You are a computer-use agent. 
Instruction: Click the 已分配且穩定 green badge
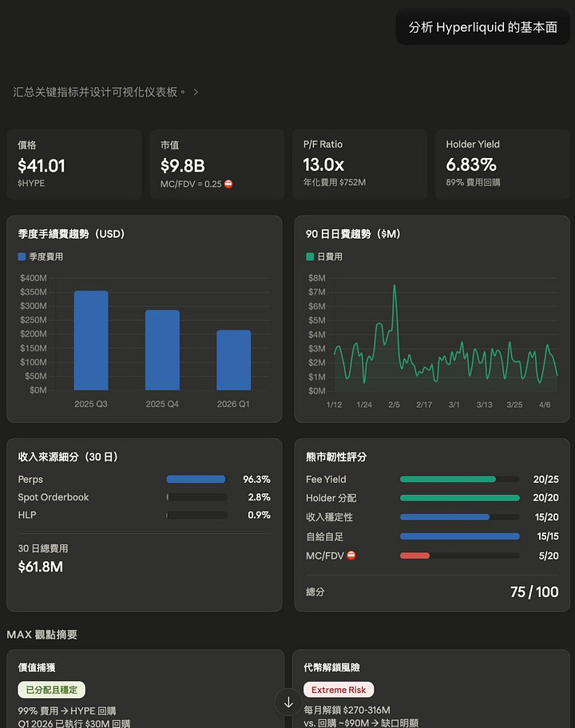click(x=52, y=690)
